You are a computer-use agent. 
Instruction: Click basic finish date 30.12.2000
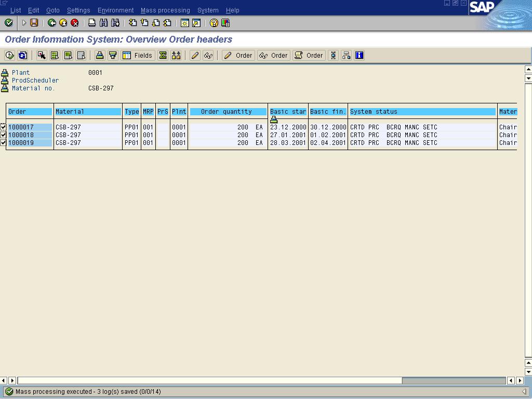pyautogui.click(x=328, y=127)
